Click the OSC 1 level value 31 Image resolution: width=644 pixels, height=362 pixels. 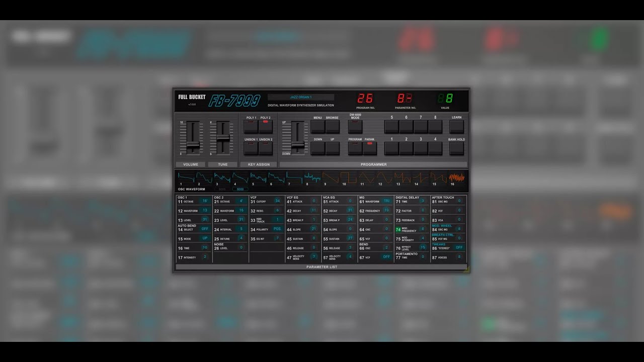click(x=205, y=220)
